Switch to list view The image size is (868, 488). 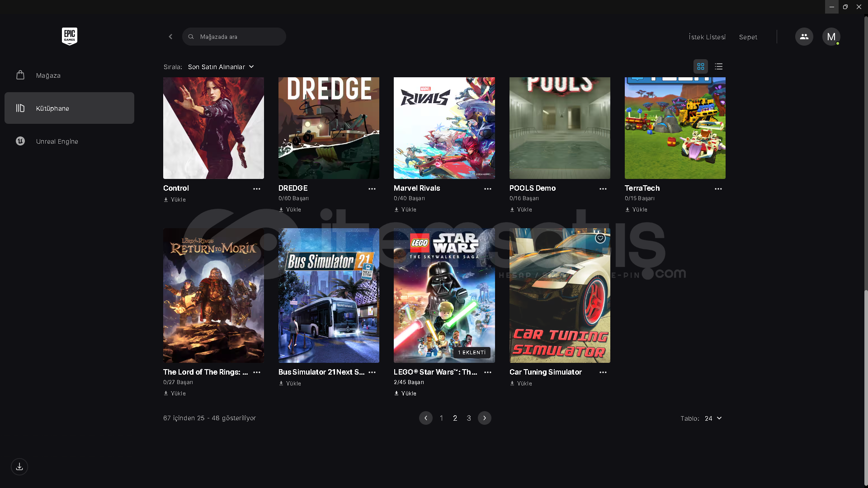[x=719, y=67]
